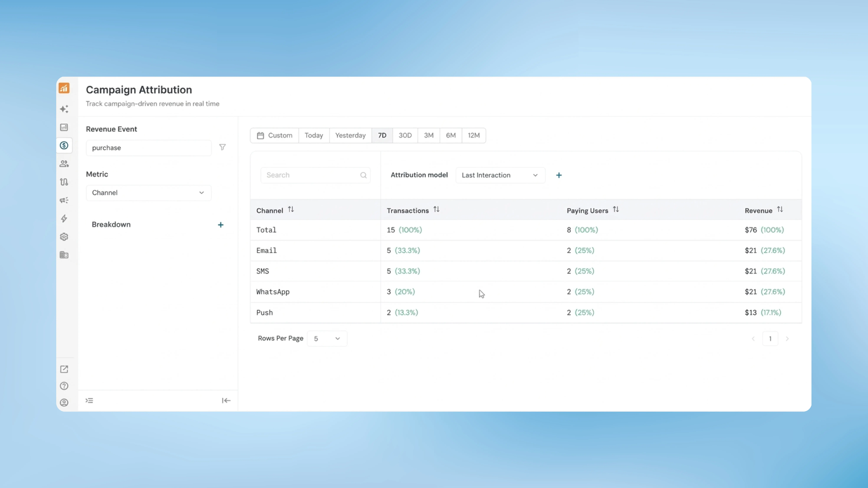Image resolution: width=868 pixels, height=488 pixels.
Task: Open the AI sparkles assistant icon
Action: click(x=64, y=108)
